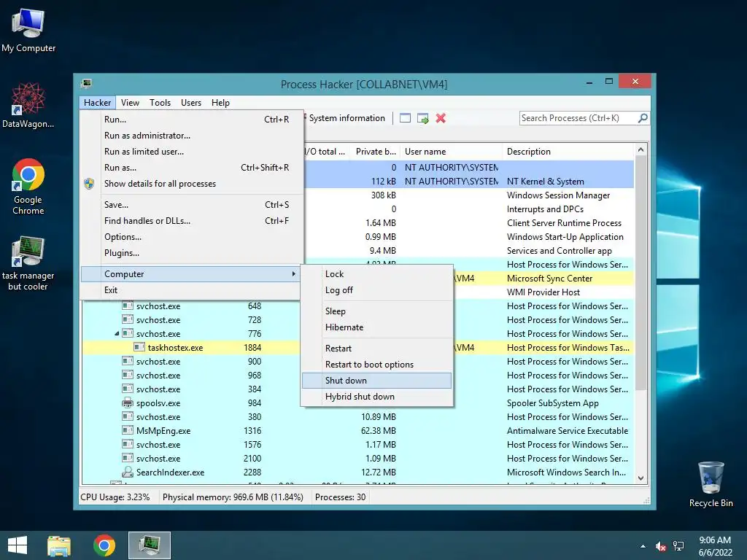Viewport: 747px width, 560px height.
Task: Select the Recycle Bin icon
Action: 711,484
